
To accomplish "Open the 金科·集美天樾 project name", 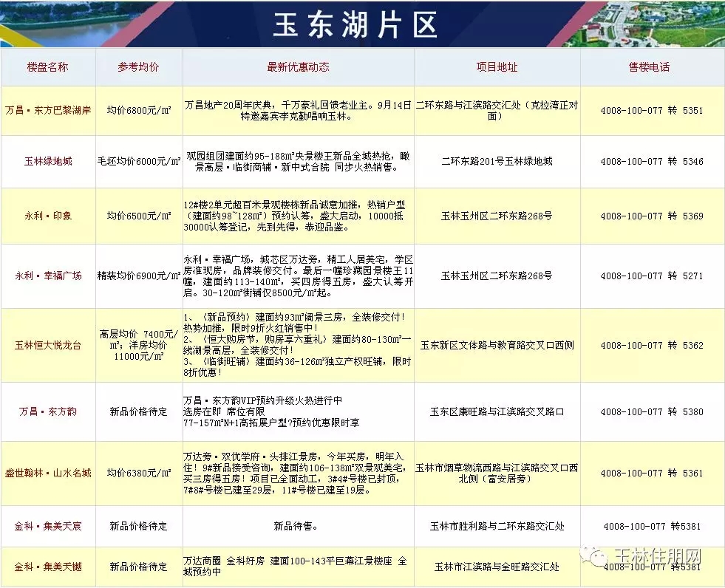I will (48, 567).
